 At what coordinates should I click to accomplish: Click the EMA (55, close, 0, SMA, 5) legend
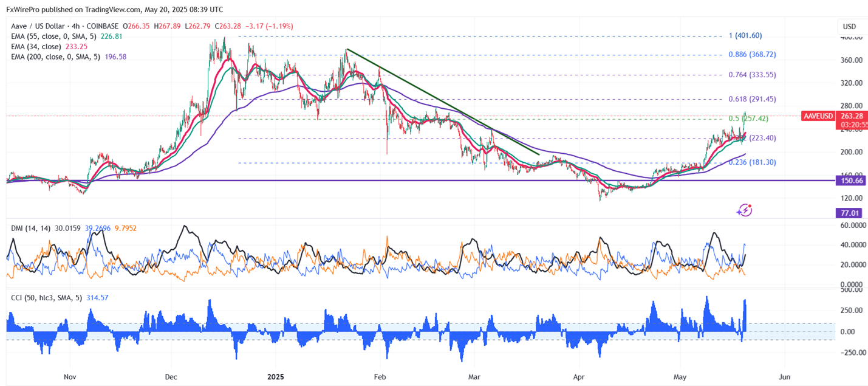click(x=54, y=36)
